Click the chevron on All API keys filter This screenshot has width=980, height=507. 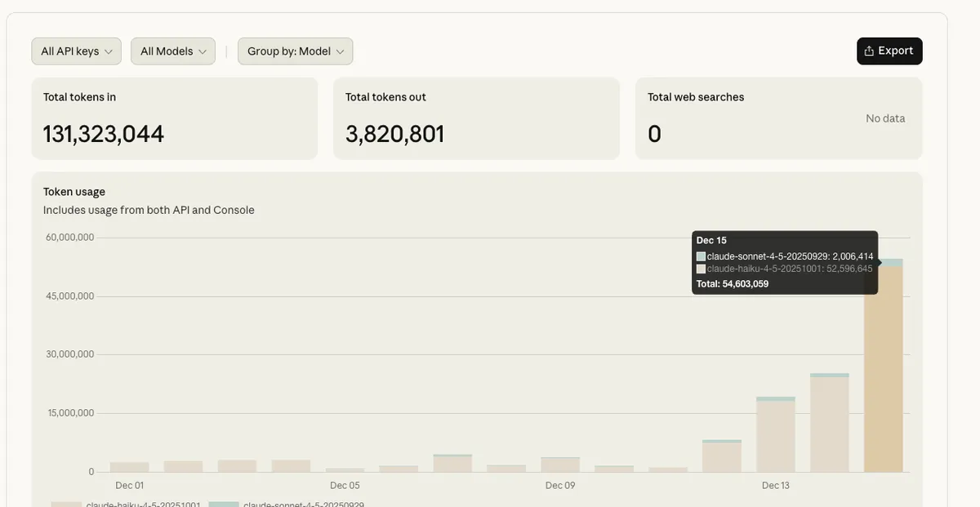pyautogui.click(x=109, y=50)
